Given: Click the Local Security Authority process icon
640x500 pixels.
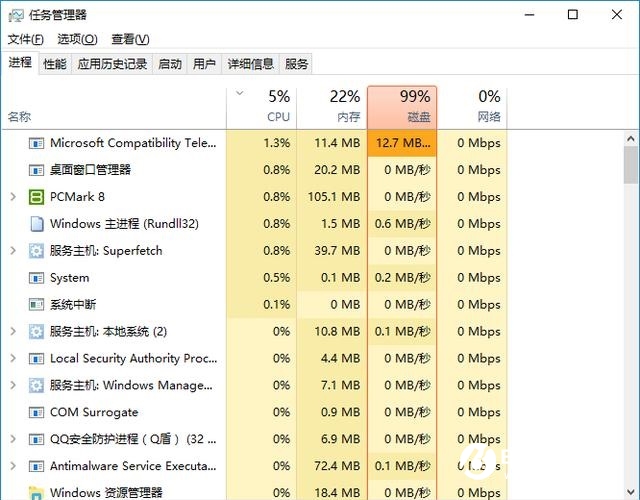Looking at the screenshot, I should click(x=36, y=359).
